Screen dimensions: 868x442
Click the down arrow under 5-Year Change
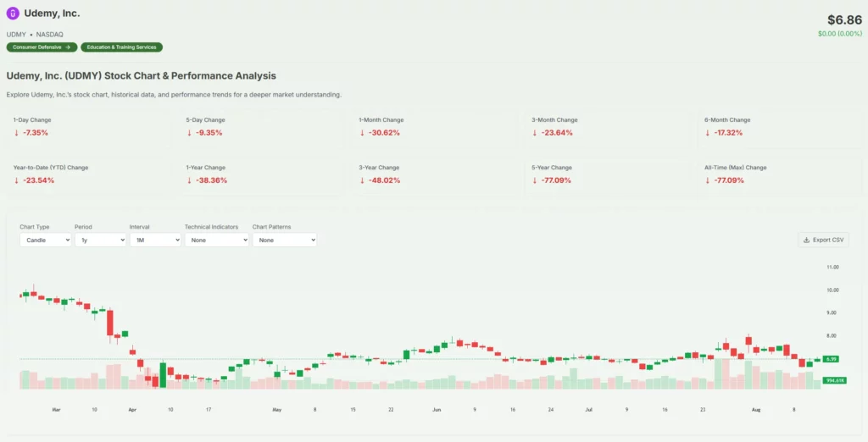point(535,180)
